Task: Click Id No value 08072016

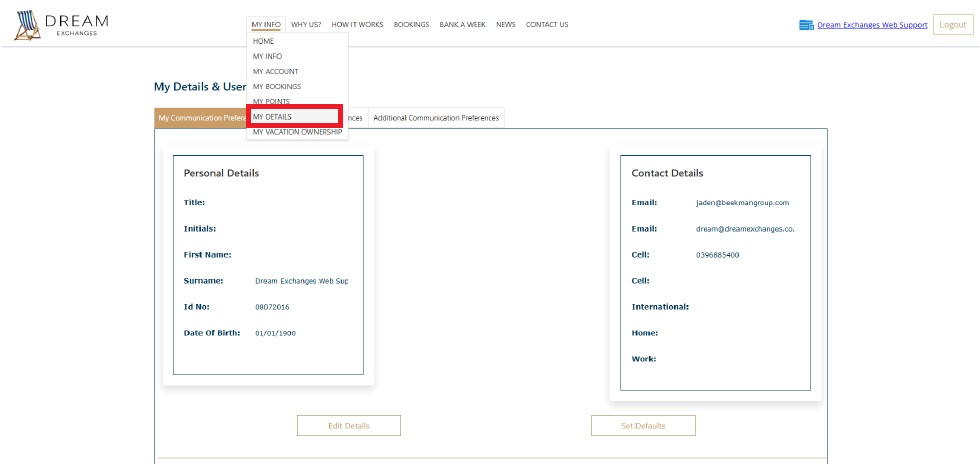Action: [272, 307]
